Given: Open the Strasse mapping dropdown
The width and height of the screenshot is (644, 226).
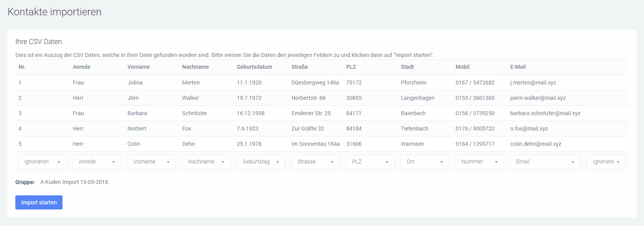Looking at the screenshot, I should [315, 162].
